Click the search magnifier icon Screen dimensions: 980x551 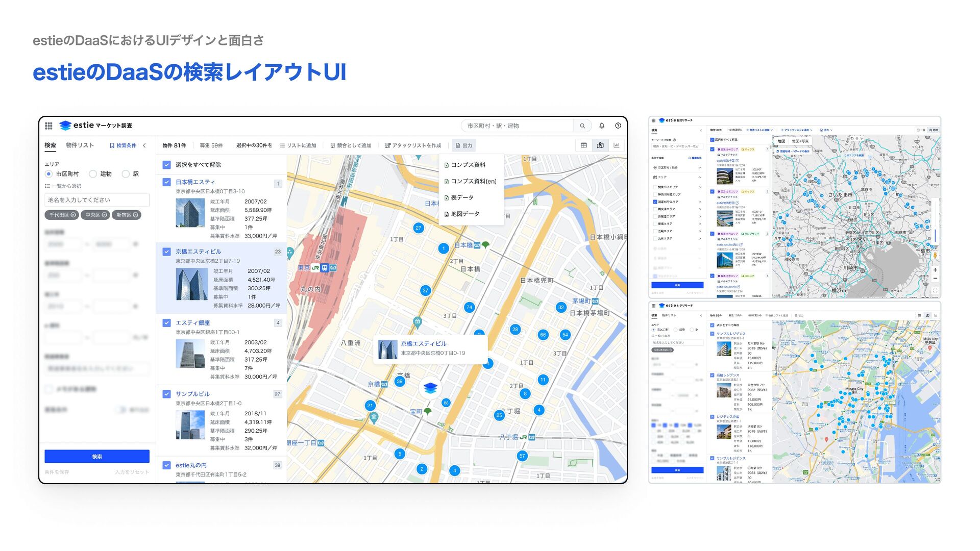[x=582, y=126]
